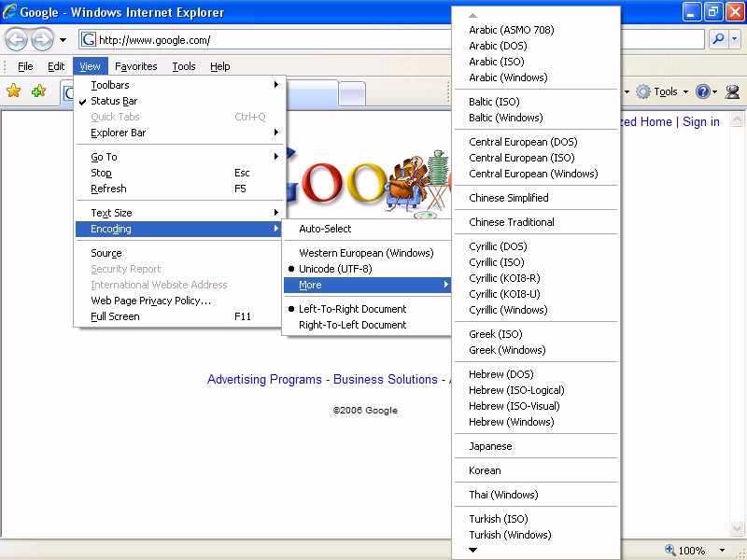Select Cyrillic (KOI8-R) from encoding list

tap(504, 278)
